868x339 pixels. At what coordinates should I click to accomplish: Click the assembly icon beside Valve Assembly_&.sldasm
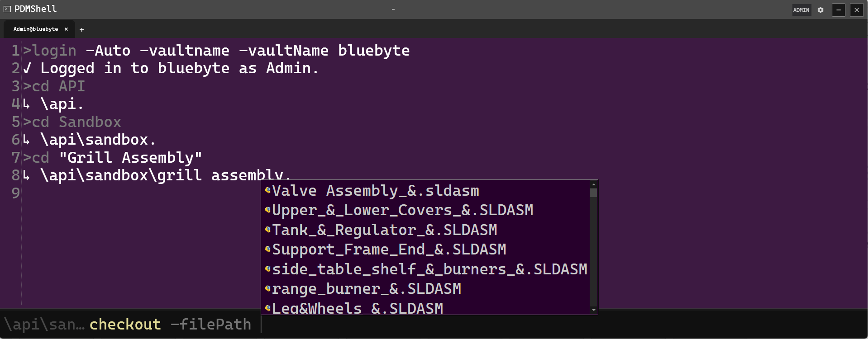[x=267, y=190]
